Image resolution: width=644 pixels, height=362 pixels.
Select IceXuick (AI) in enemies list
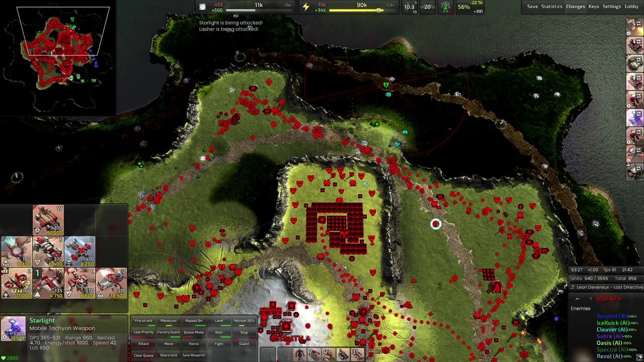(613, 323)
